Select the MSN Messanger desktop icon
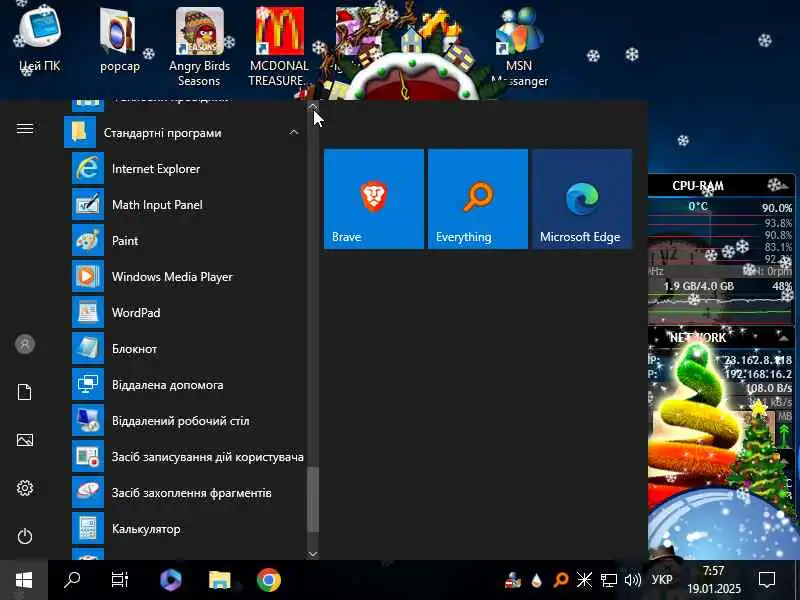 pos(519,47)
